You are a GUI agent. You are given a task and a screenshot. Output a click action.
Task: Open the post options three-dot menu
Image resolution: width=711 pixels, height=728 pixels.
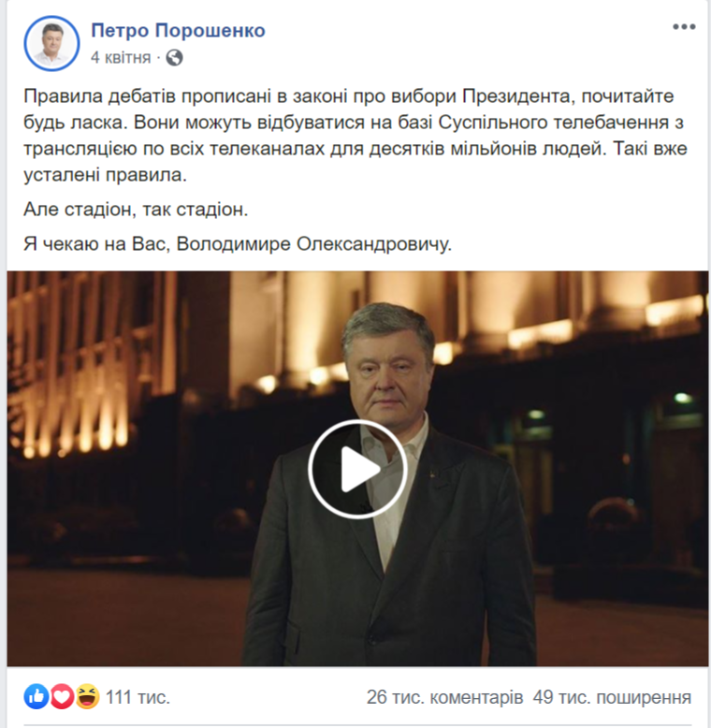tap(684, 27)
